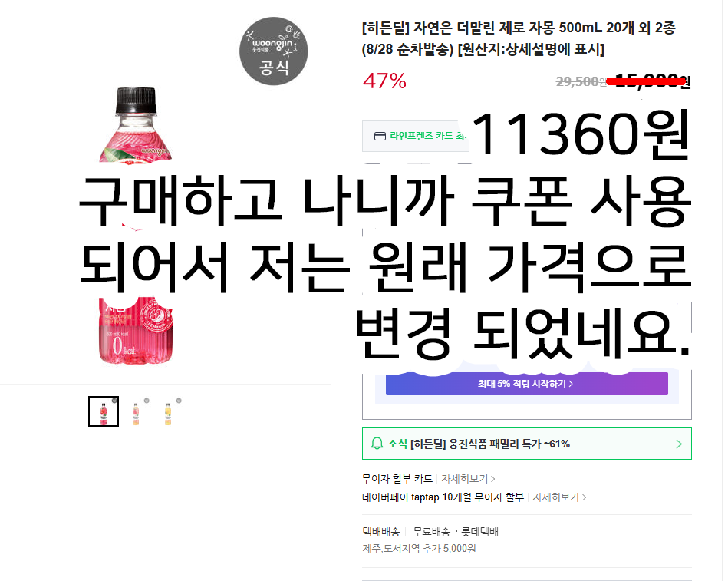
Task: Expand 자세히보기 next to 무이자 할부 카드
Action: (468, 478)
